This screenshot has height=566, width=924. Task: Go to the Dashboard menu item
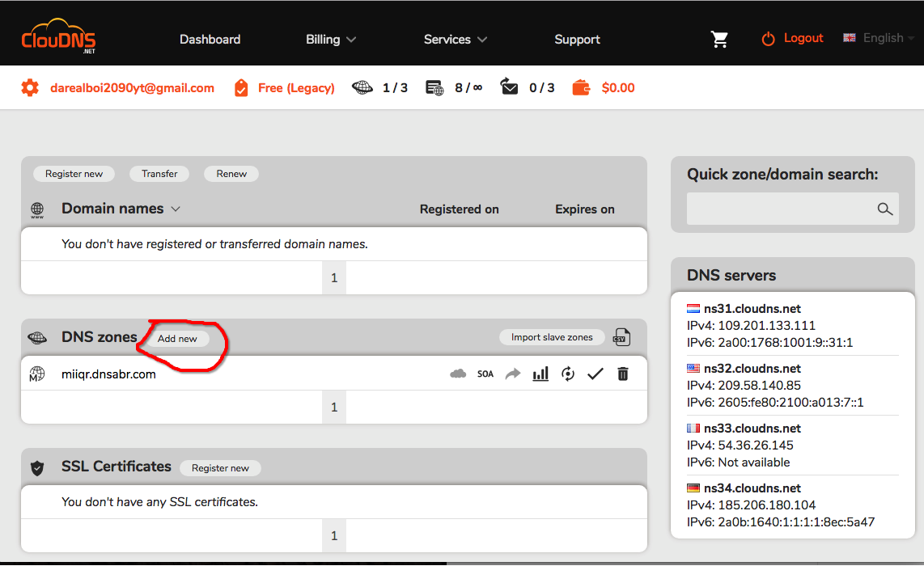[210, 39]
